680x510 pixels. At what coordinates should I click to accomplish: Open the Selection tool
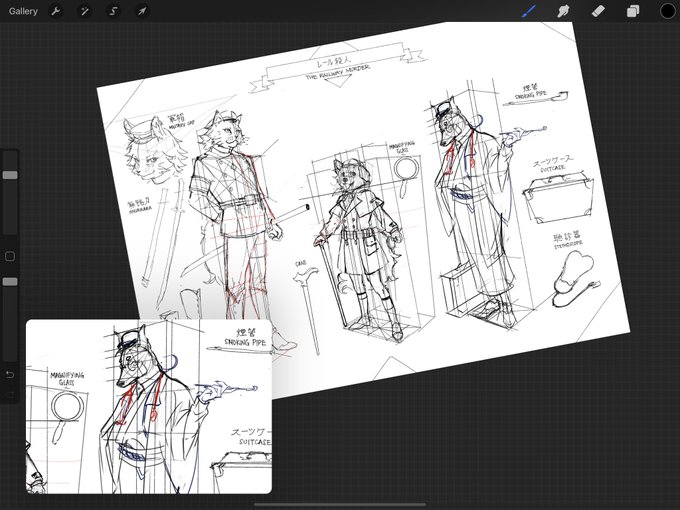coord(113,11)
